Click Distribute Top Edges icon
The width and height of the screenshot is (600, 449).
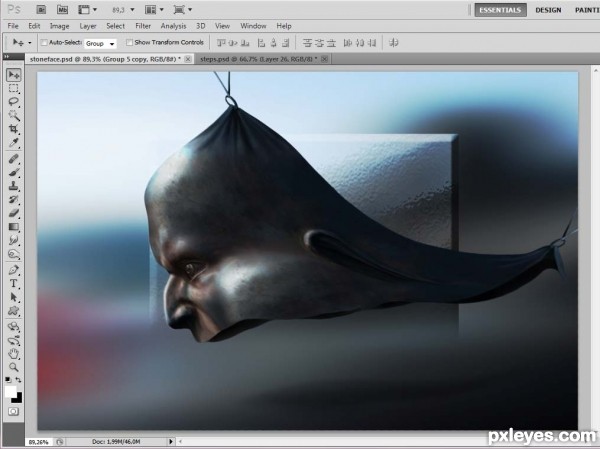[x=307, y=42]
